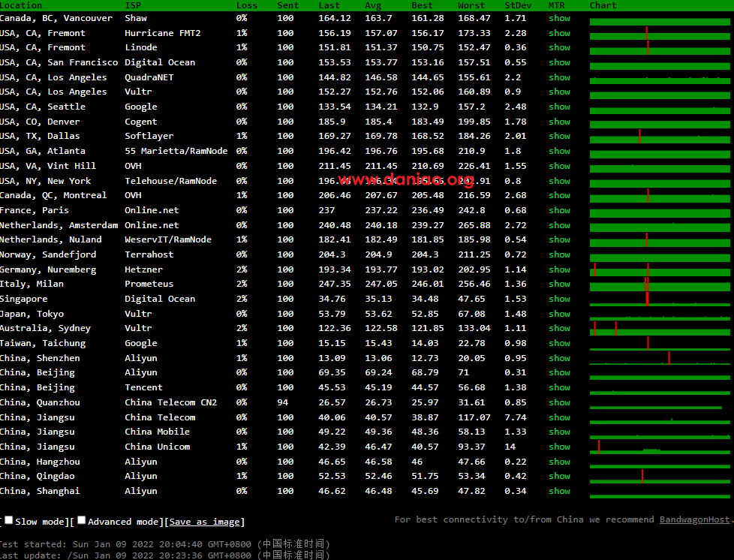The image size is (734, 560).
Task: Show MTR for Beijing Aliyun row
Action: click(559, 372)
